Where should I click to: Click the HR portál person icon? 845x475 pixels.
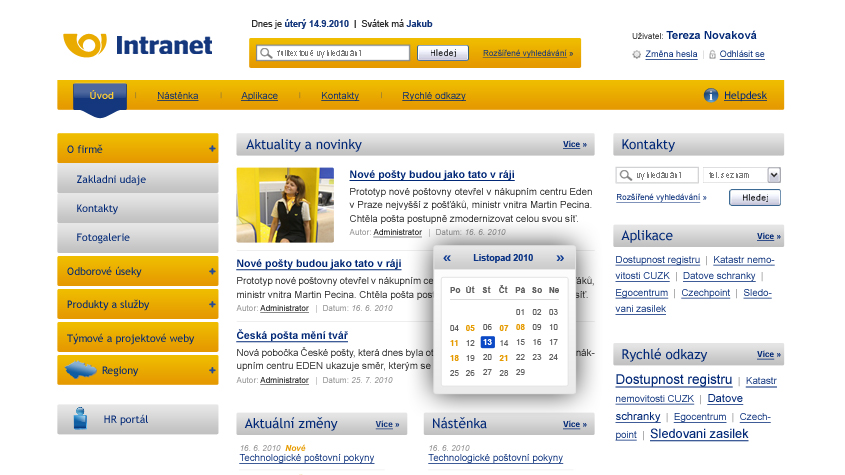click(x=80, y=418)
